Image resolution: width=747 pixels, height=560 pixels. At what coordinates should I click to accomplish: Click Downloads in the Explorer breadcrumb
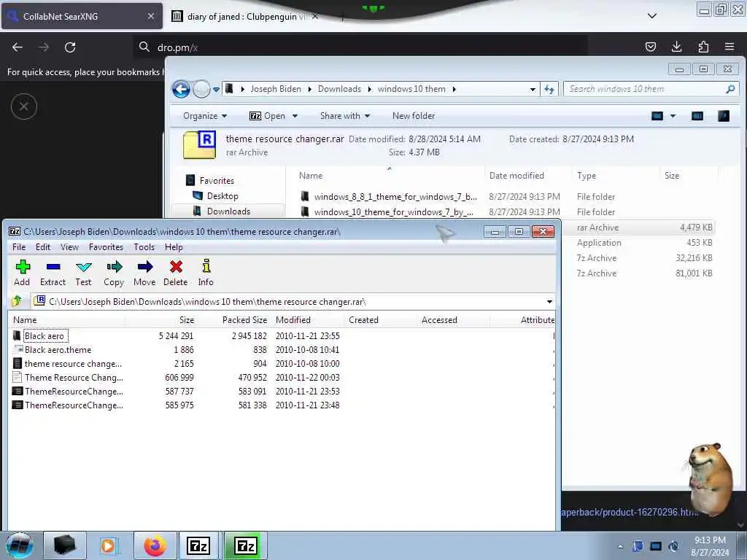pos(339,89)
